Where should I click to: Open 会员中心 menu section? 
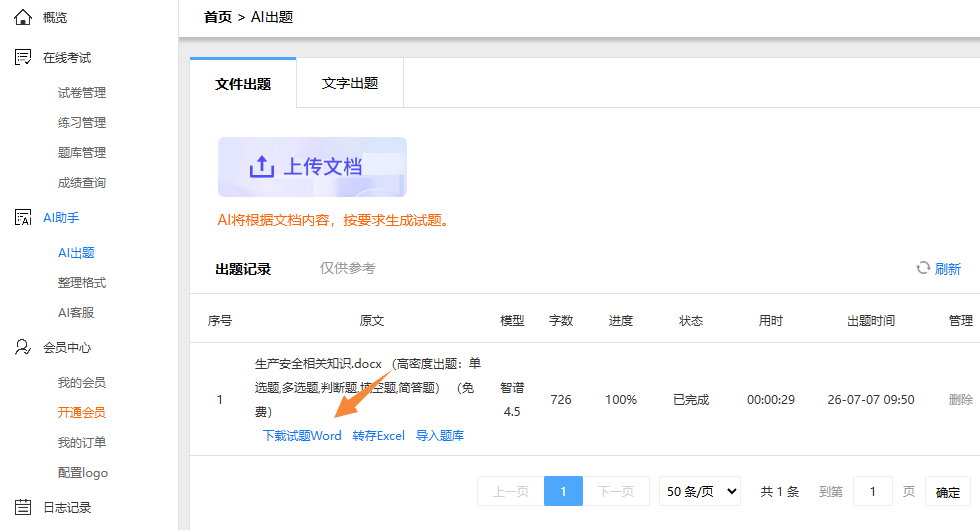pyautogui.click(x=67, y=348)
